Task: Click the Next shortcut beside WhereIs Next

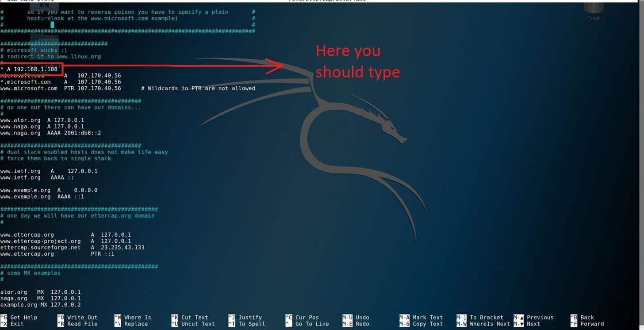Action: click(x=527, y=324)
